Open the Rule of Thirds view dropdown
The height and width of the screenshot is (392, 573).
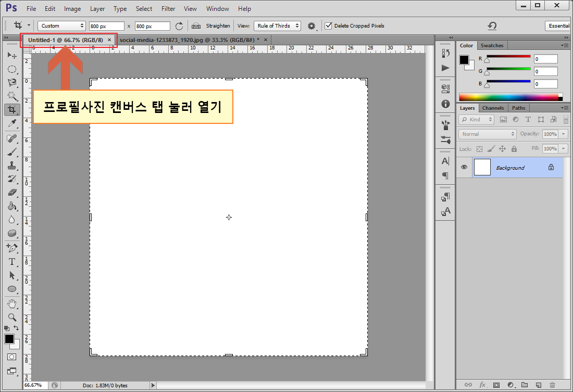pos(277,26)
